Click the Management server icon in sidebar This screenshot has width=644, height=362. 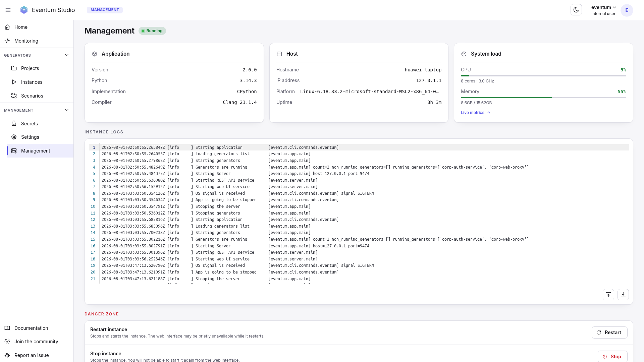coord(14,151)
